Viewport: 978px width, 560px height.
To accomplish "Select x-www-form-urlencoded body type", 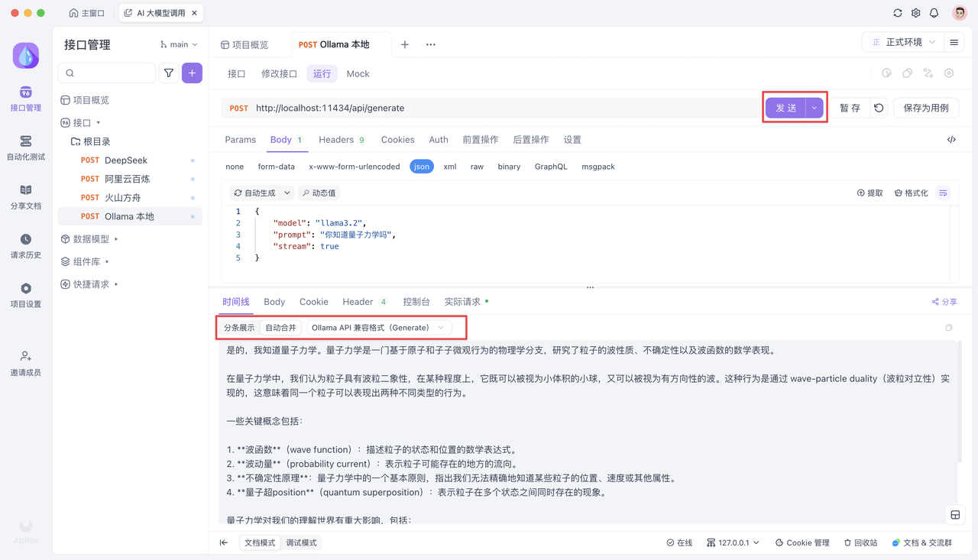I will tap(355, 167).
